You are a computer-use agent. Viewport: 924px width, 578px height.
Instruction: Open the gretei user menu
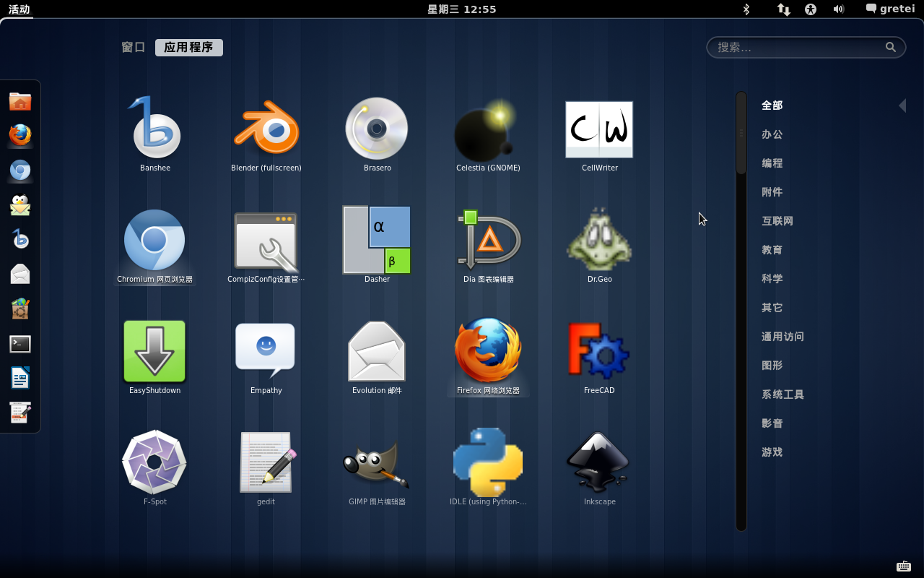891,9
